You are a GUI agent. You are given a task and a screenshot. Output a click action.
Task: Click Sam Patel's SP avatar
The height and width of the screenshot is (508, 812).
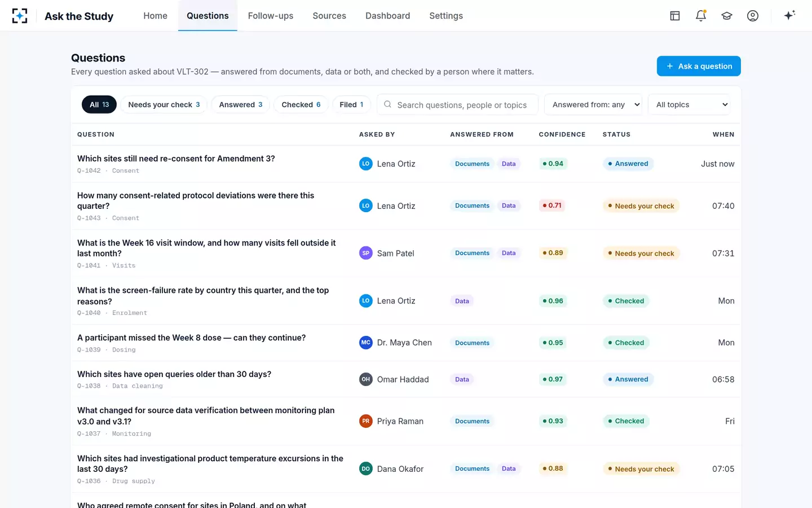[x=366, y=253]
